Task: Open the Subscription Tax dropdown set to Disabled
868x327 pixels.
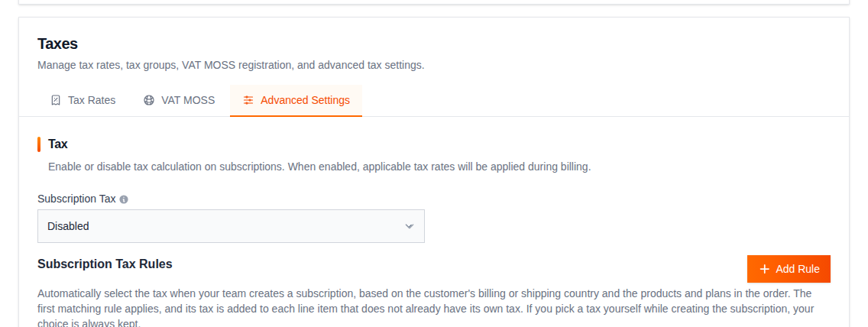Action: (231, 225)
